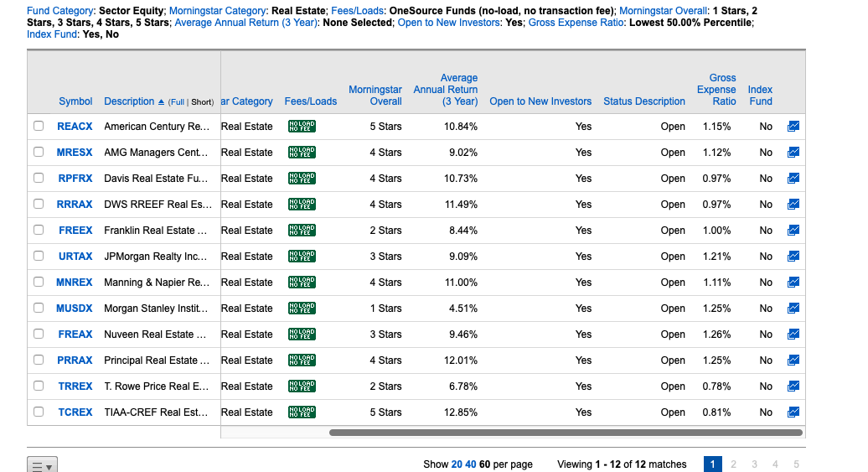Open the Index Fund criteria link
Image resolution: width=868 pixels, height=472 pixels.
[x=52, y=34]
